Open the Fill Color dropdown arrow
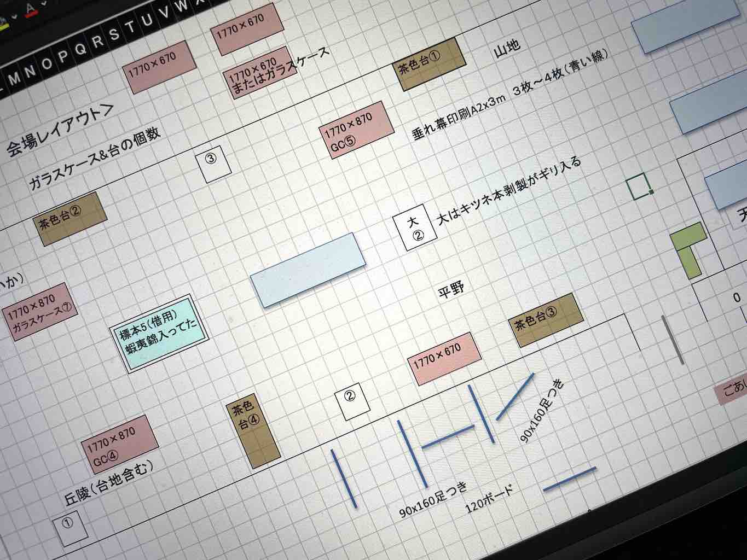Image resolution: width=747 pixels, height=560 pixels. [x=14, y=16]
